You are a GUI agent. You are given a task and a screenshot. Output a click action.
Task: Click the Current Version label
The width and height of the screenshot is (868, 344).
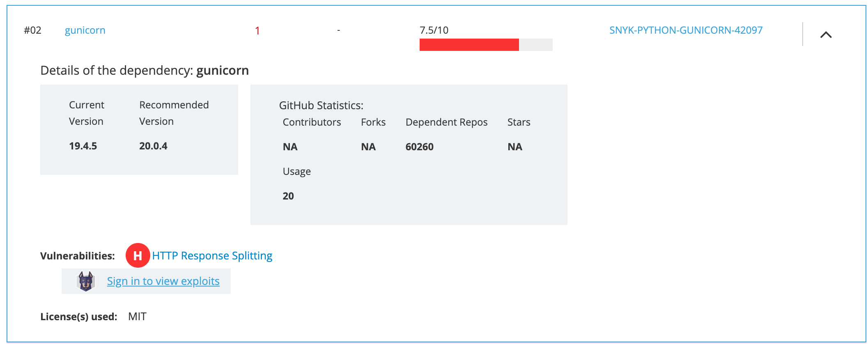pos(86,113)
